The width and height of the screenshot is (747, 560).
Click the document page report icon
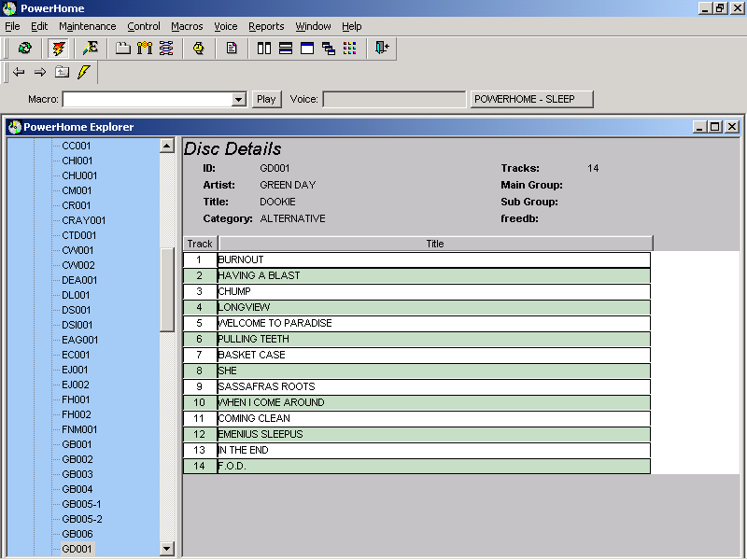[x=232, y=49]
